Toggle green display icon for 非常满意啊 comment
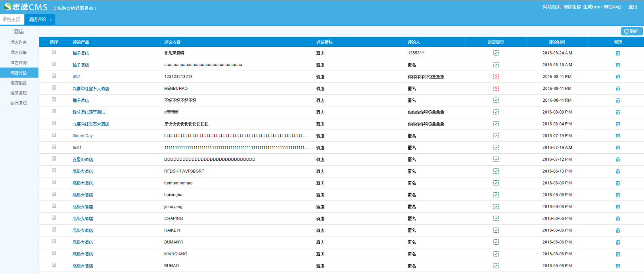 [496, 53]
